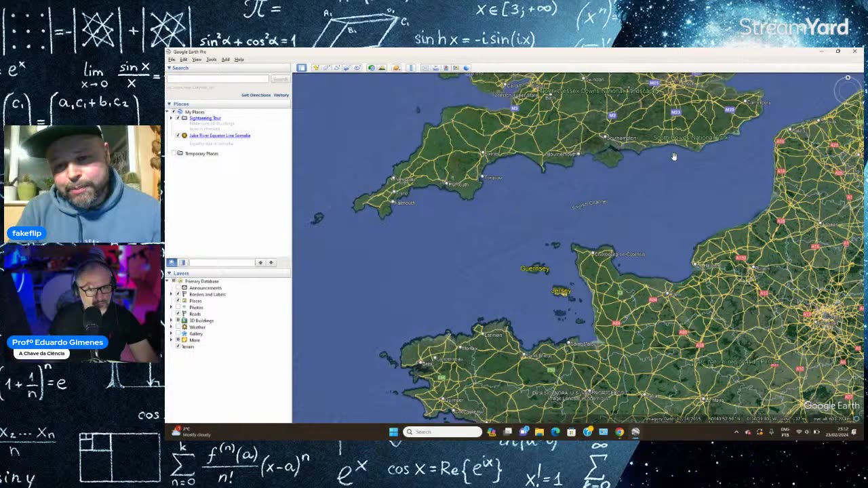
Task: Click the Places panel search magnifier icon
Action: pos(172,262)
